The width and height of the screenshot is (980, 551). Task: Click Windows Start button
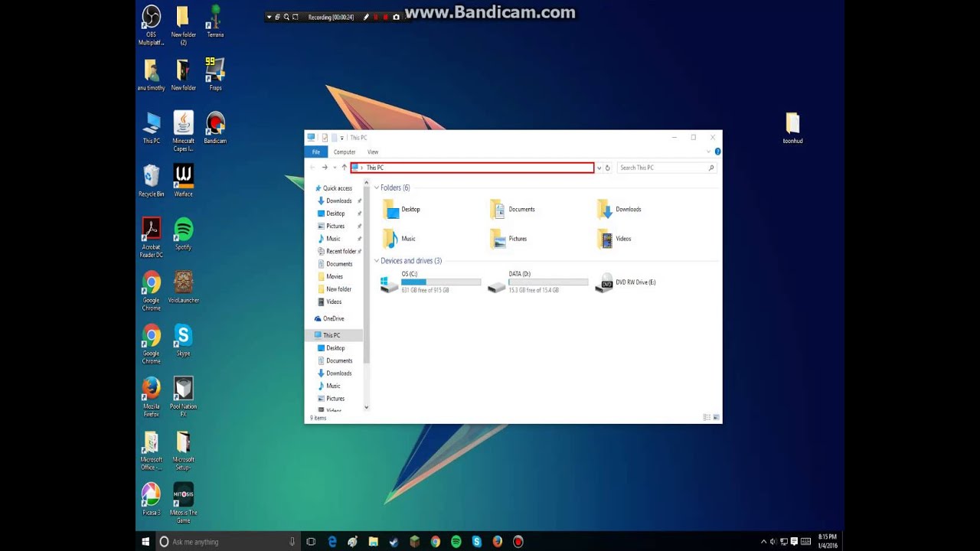click(145, 542)
